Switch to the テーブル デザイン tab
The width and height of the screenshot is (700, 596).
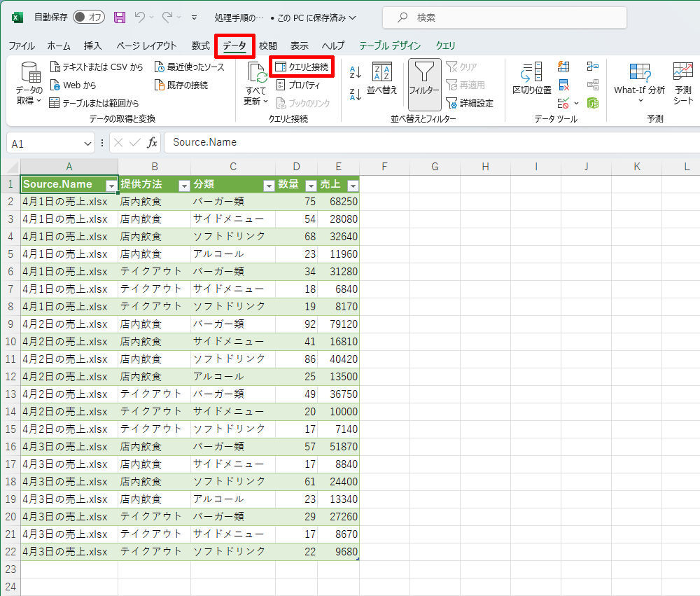click(390, 46)
